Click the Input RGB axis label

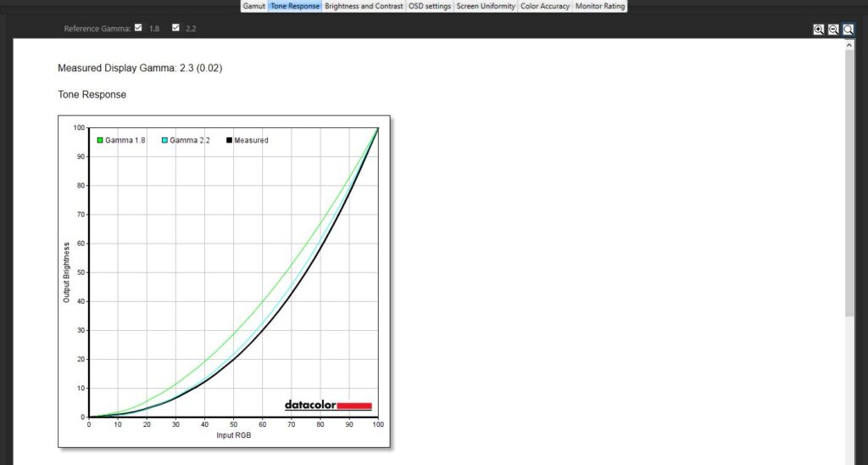pyautogui.click(x=233, y=435)
